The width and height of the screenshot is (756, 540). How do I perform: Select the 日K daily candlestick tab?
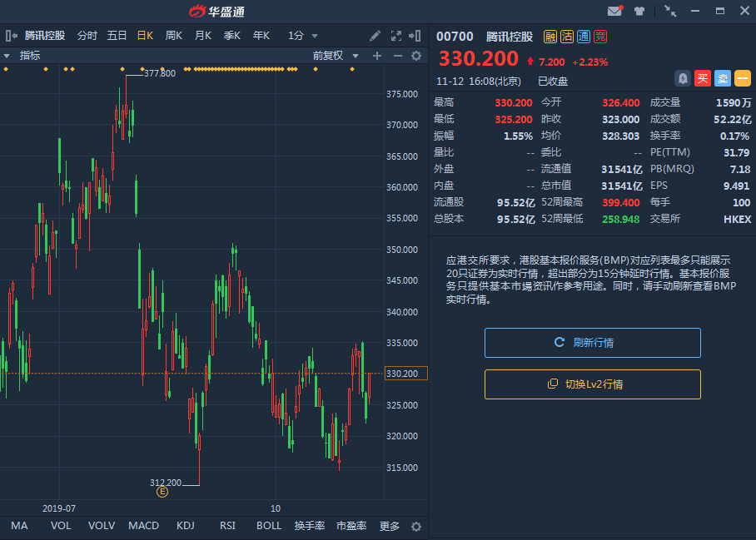pos(145,36)
